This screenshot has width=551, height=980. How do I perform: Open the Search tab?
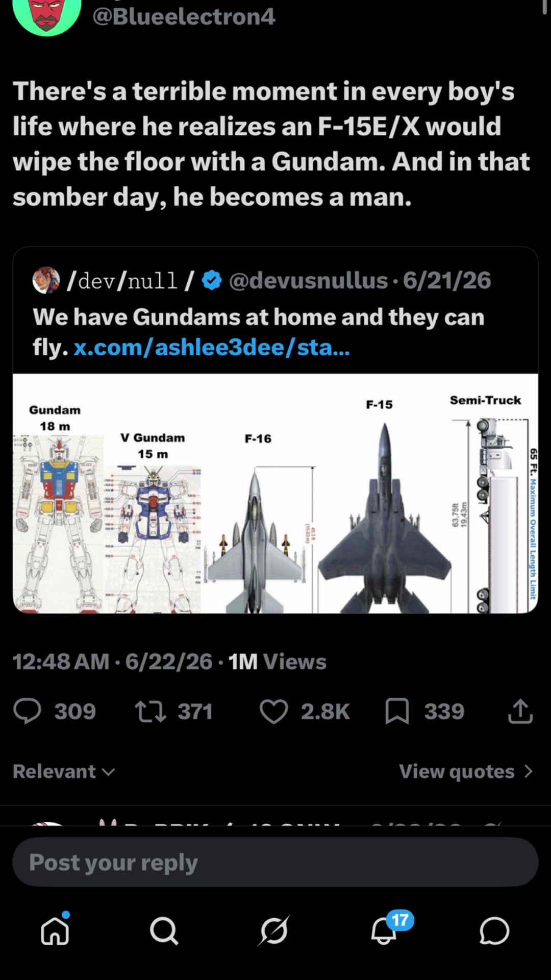pyautogui.click(x=164, y=931)
